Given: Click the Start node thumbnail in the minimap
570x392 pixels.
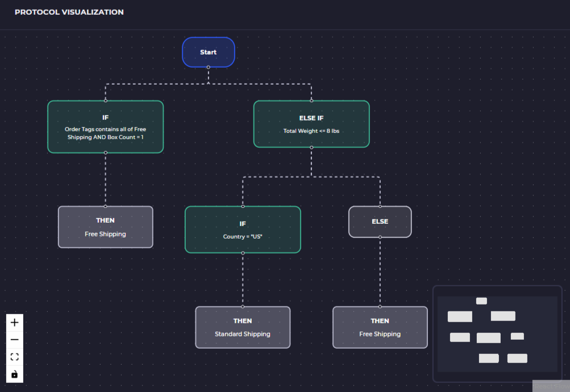Looking at the screenshot, I should 481,301.
